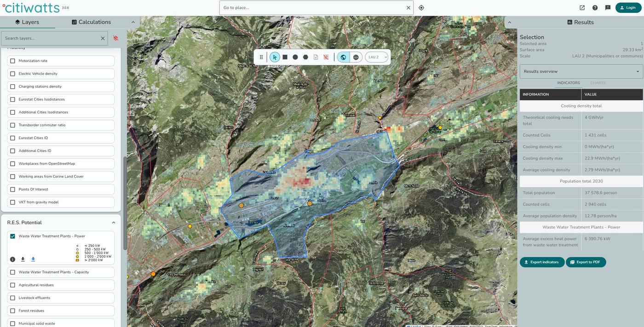Enable the Motorization rate layer
644x327 pixels.
12,61
